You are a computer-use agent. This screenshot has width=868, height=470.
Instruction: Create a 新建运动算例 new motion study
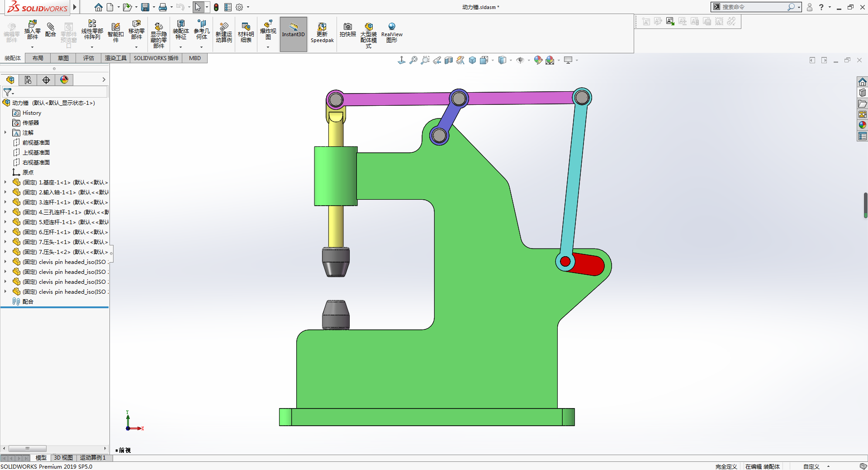click(223, 33)
